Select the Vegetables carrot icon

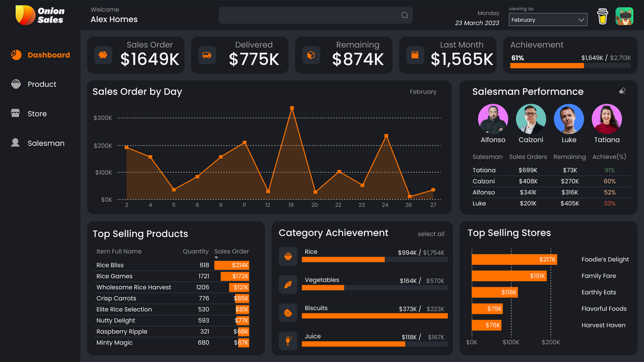pos(288,284)
